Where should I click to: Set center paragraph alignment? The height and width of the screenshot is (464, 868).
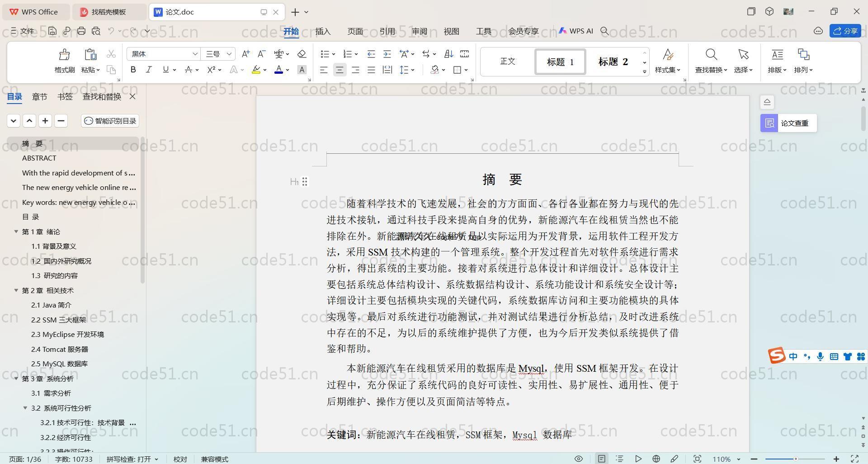[x=340, y=70]
